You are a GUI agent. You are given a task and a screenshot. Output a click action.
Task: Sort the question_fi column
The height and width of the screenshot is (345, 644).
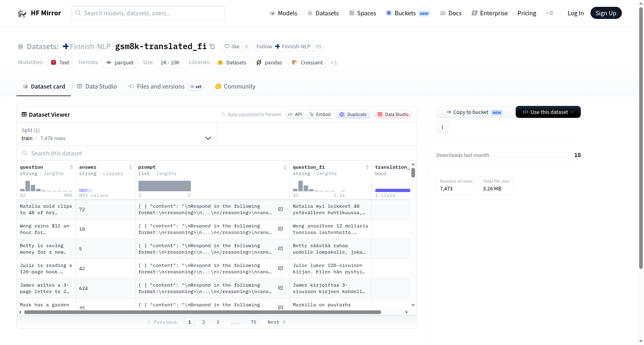click(367, 167)
